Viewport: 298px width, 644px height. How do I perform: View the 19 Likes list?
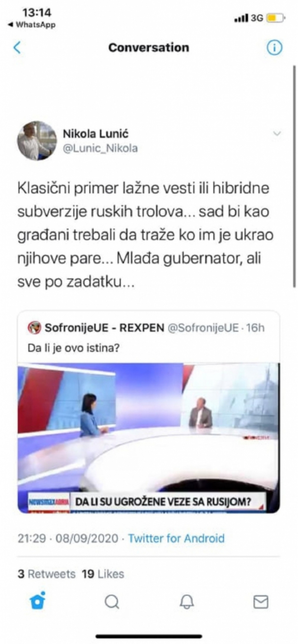click(x=103, y=574)
